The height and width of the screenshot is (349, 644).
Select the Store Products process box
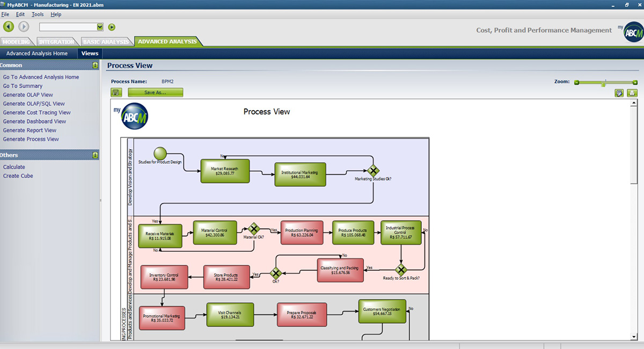click(227, 277)
